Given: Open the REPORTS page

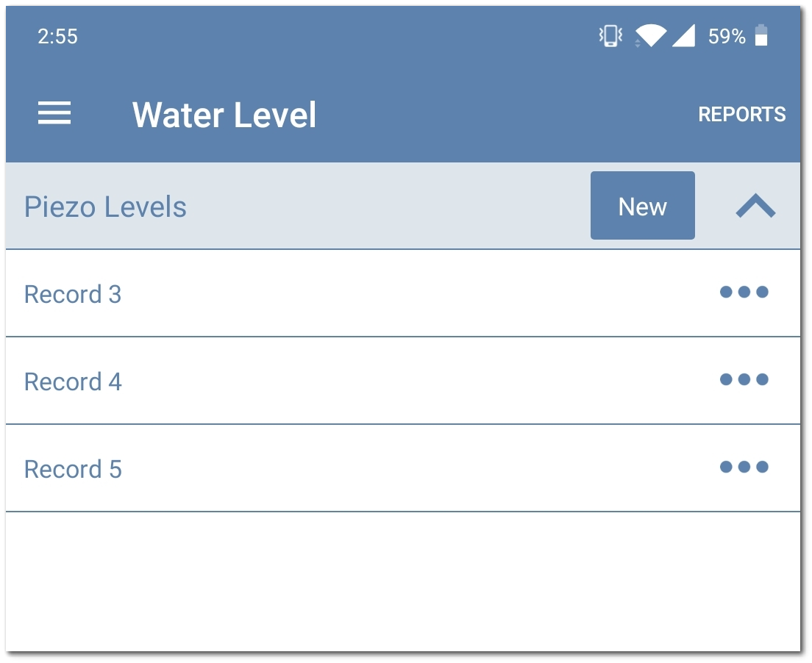Looking at the screenshot, I should [x=741, y=115].
